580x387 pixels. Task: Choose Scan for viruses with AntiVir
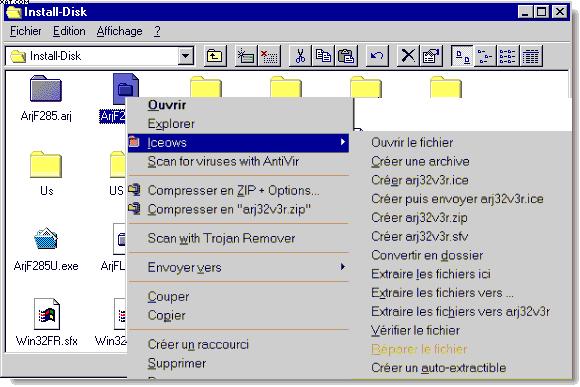[x=238, y=161]
